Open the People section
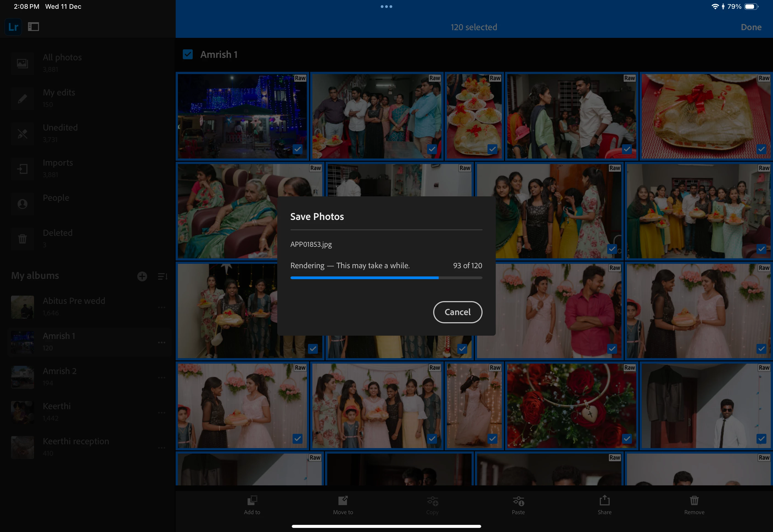This screenshot has height=532, width=773. [56, 198]
